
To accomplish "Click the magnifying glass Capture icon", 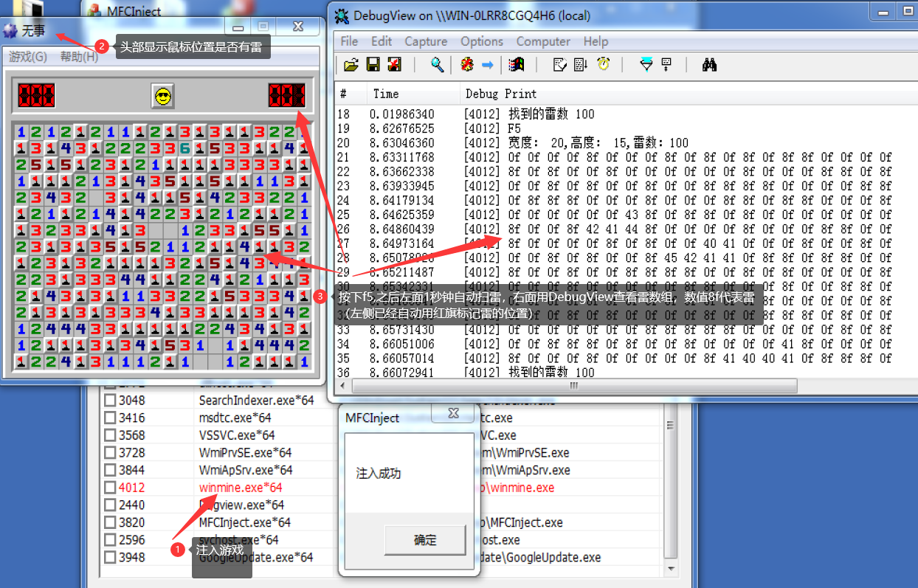I will pyautogui.click(x=438, y=65).
